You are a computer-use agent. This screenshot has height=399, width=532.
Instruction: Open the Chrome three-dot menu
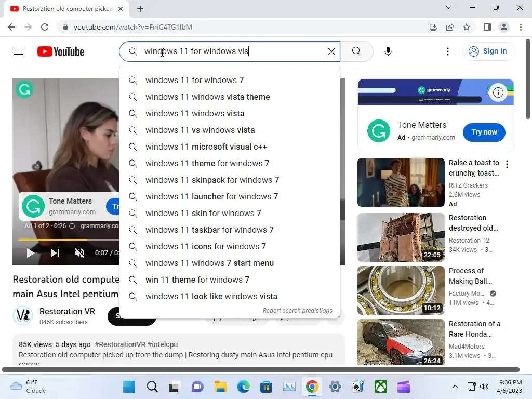coord(521,27)
